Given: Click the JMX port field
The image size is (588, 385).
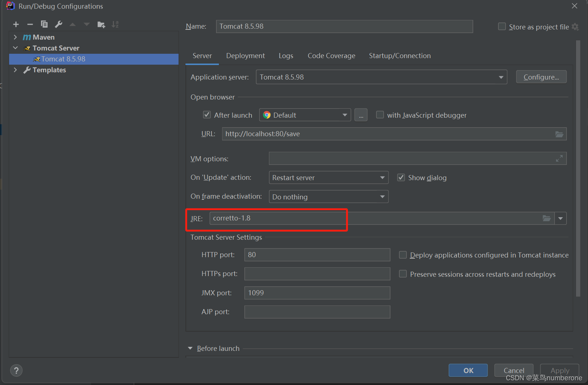Looking at the screenshot, I should pos(317,293).
